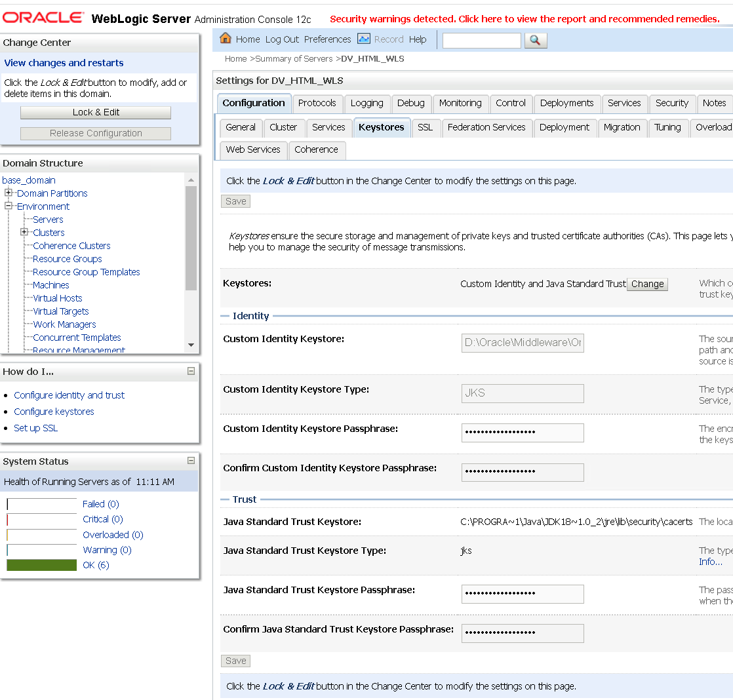Viewport: 733px width, 700px height.
Task: Collapse the How do I panel
Action: click(191, 371)
